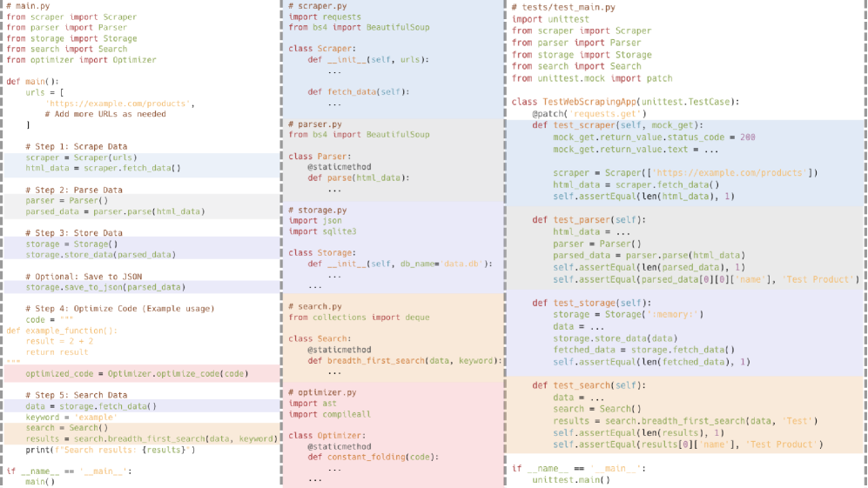Select the 'storage.save_to_json(parsed_data)' line
Image resolution: width=868 pixels, height=488 pixels.
(x=105, y=287)
